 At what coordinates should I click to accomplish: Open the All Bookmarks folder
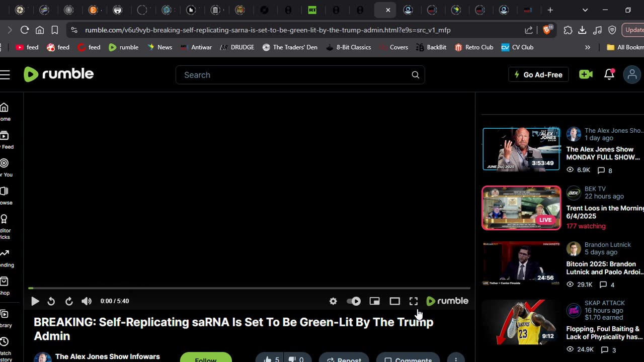pos(625,47)
